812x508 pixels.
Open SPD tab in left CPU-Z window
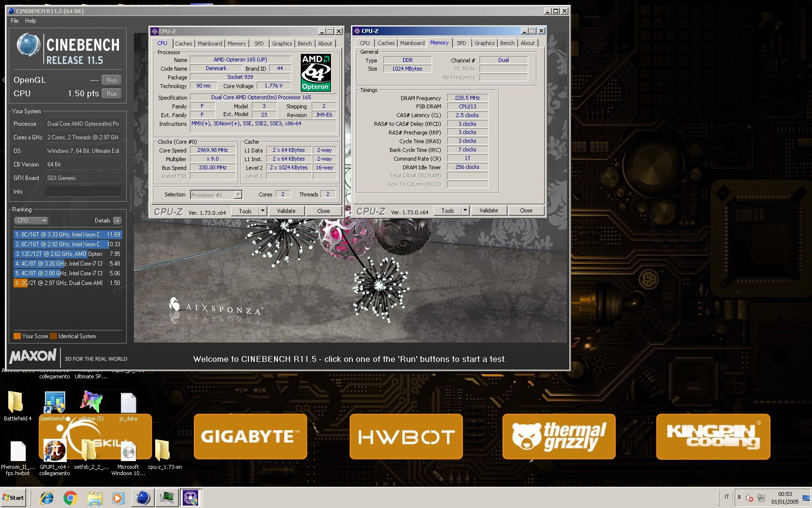pyautogui.click(x=259, y=44)
